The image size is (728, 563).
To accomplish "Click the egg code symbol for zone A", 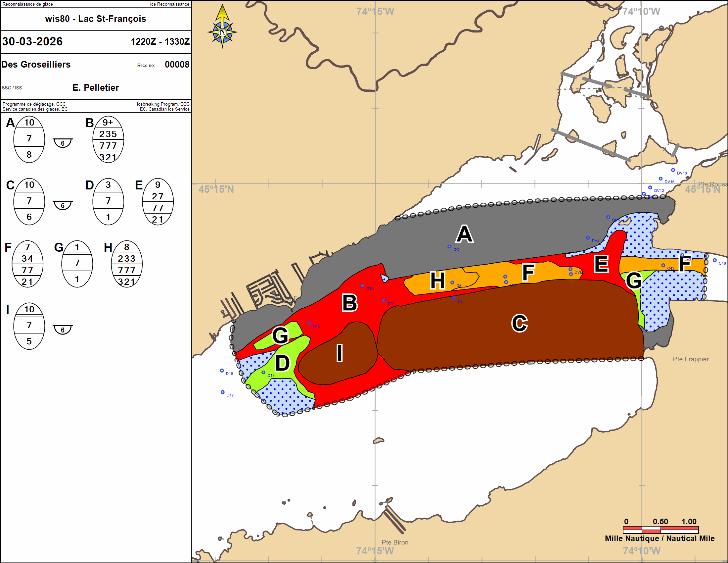I will [29, 139].
